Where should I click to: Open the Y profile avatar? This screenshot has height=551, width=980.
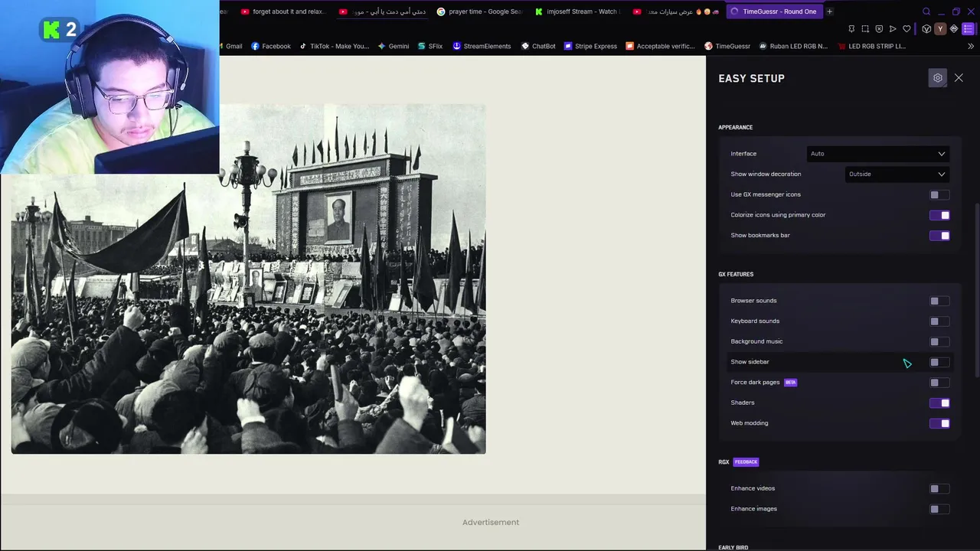(x=940, y=29)
